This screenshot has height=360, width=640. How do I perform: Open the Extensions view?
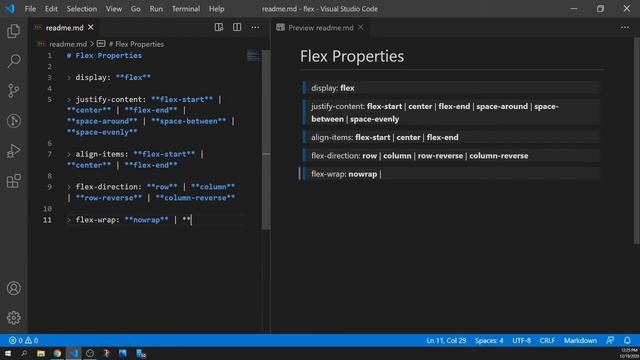[x=13, y=181]
